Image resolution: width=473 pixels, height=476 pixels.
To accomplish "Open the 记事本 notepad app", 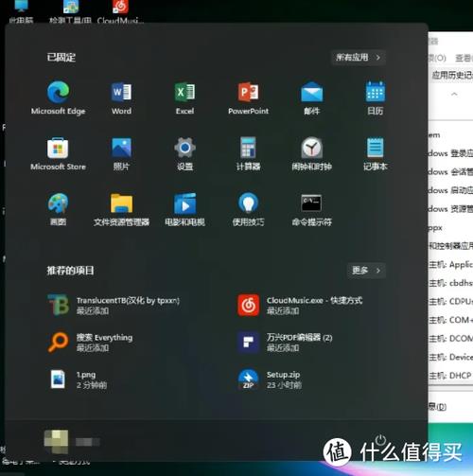I will (376, 153).
